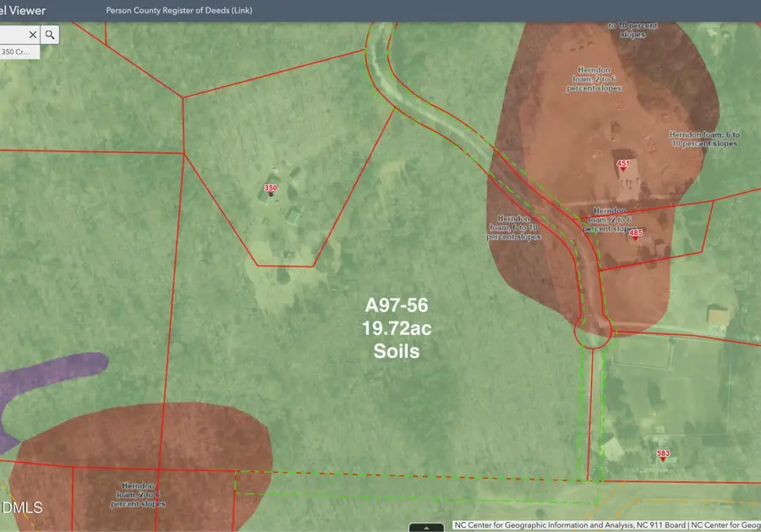The width and height of the screenshot is (761, 532).
Task: Select the '350 Cr...' search suggestion
Action: click(18, 52)
